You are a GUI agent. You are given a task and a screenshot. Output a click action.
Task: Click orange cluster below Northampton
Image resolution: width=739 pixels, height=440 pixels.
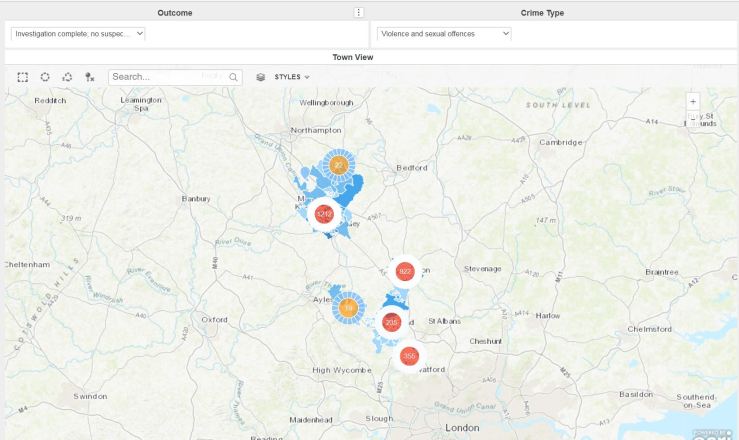tap(339, 165)
